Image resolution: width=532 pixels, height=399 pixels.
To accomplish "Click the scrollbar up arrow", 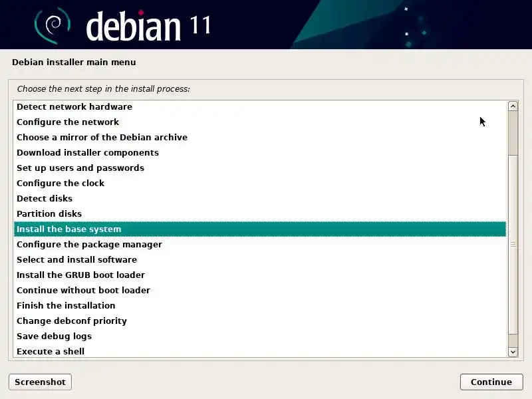I will pos(513,106).
